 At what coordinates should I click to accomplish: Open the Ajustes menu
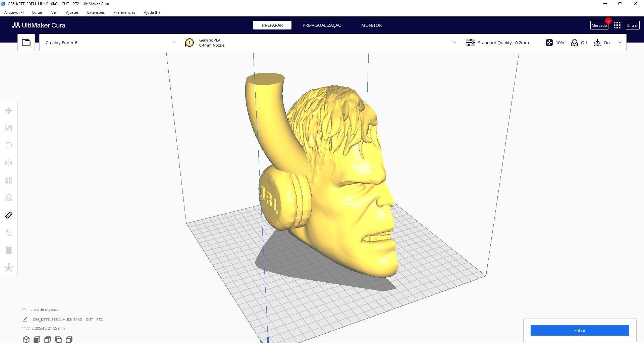(x=72, y=12)
